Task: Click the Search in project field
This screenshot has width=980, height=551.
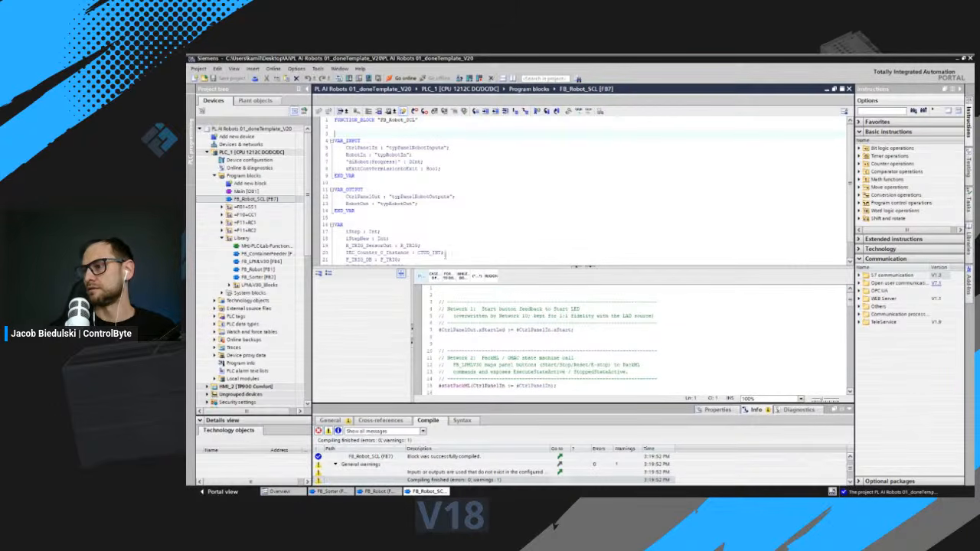Action: pos(545,78)
